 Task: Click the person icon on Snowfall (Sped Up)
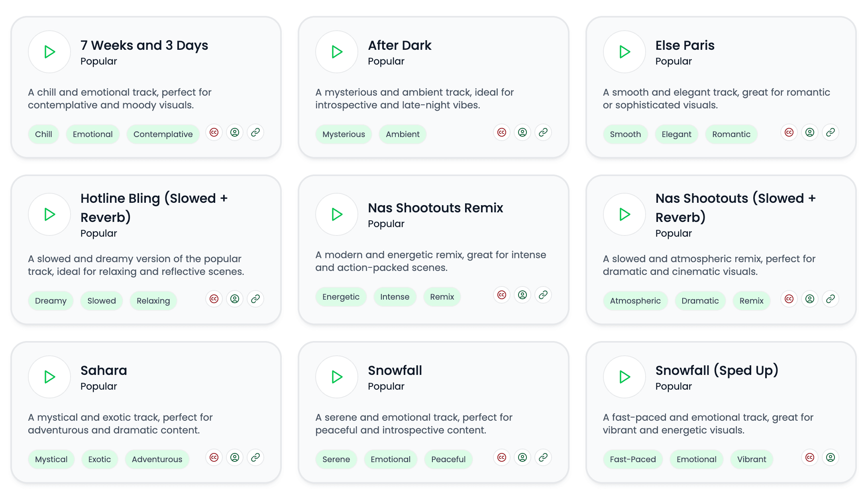coord(831,457)
